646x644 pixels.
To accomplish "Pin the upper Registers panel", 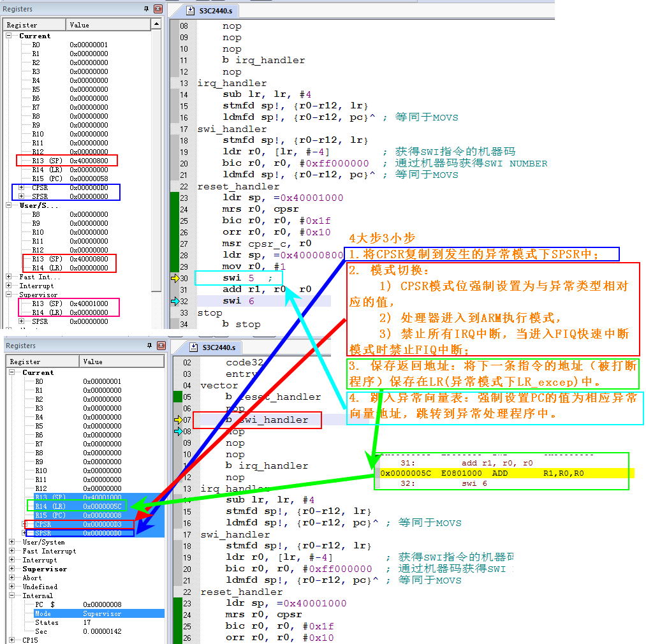I will coord(146,9).
